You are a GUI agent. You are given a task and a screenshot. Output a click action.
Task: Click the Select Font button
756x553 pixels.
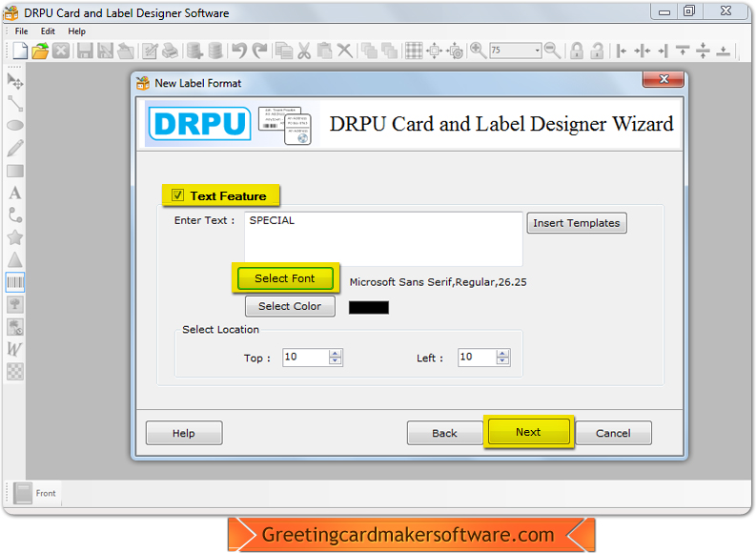285,278
